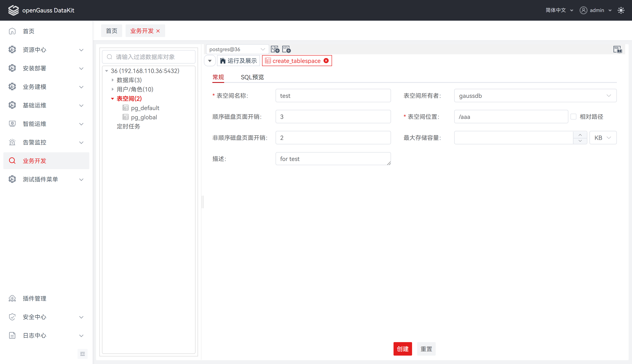The height and width of the screenshot is (364, 632).
Task: Click the 基础运维 gear icon
Action: point(12,105)
